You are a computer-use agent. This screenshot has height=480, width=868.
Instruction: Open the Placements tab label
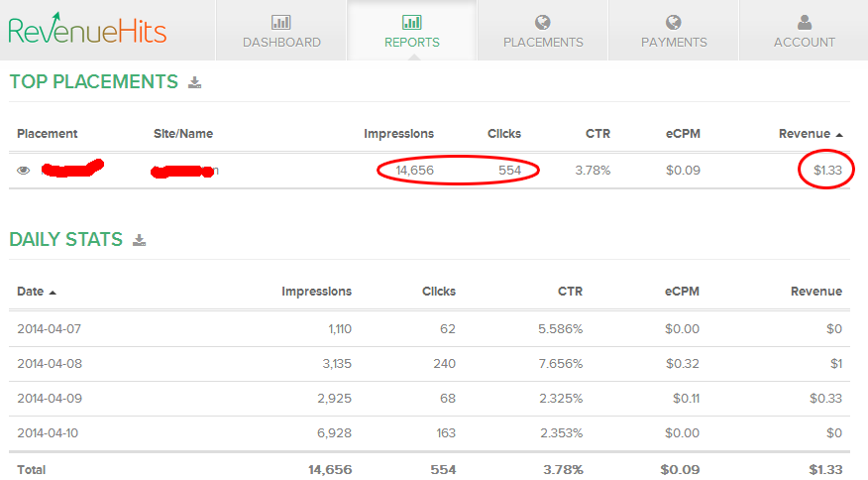(543, 43)
